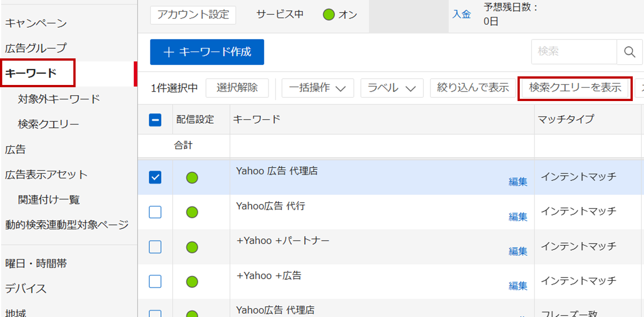
Task: Click インテントマッチ in Yahoo広告 代行 row
Action: point(579,211)
